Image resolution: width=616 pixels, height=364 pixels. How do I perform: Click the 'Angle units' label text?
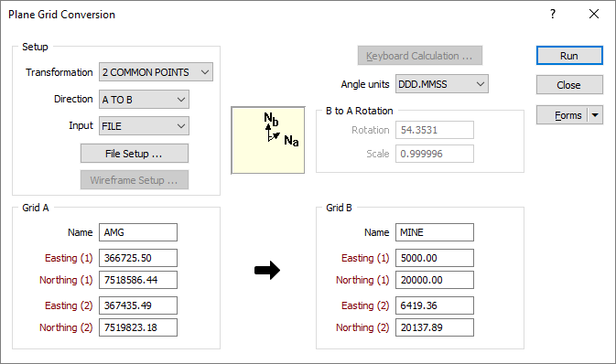point(365,84)
